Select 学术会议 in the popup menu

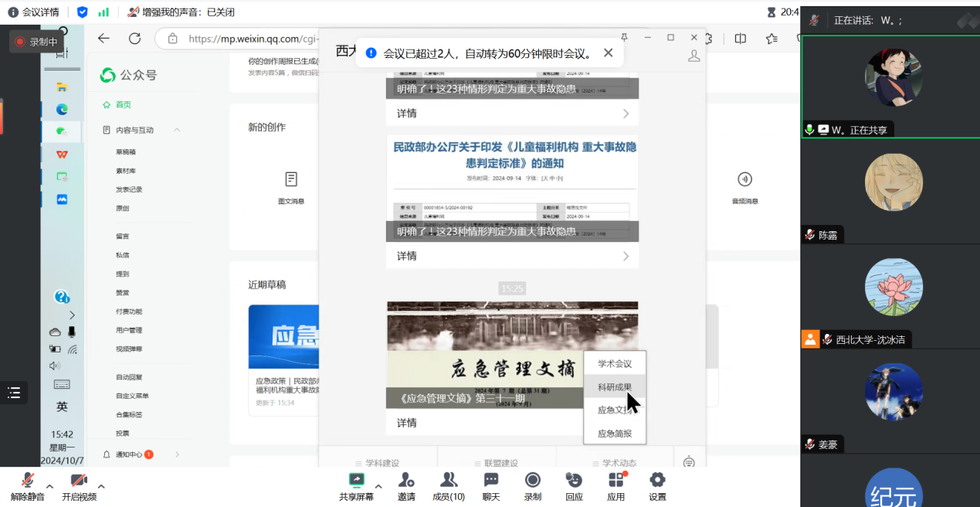[615, 364]
